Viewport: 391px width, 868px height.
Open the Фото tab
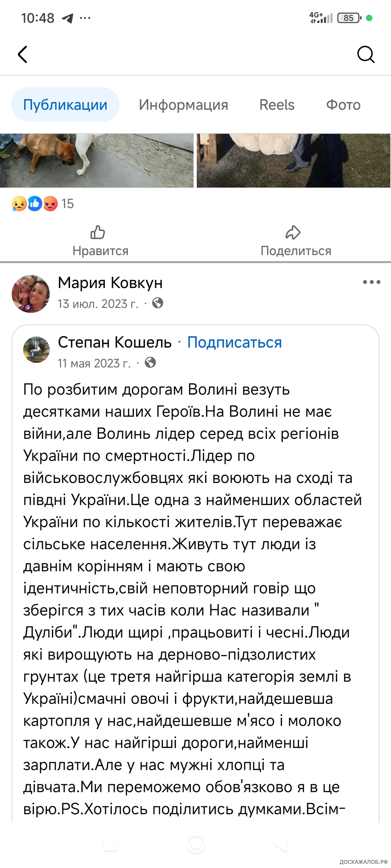tap(343, 105)
